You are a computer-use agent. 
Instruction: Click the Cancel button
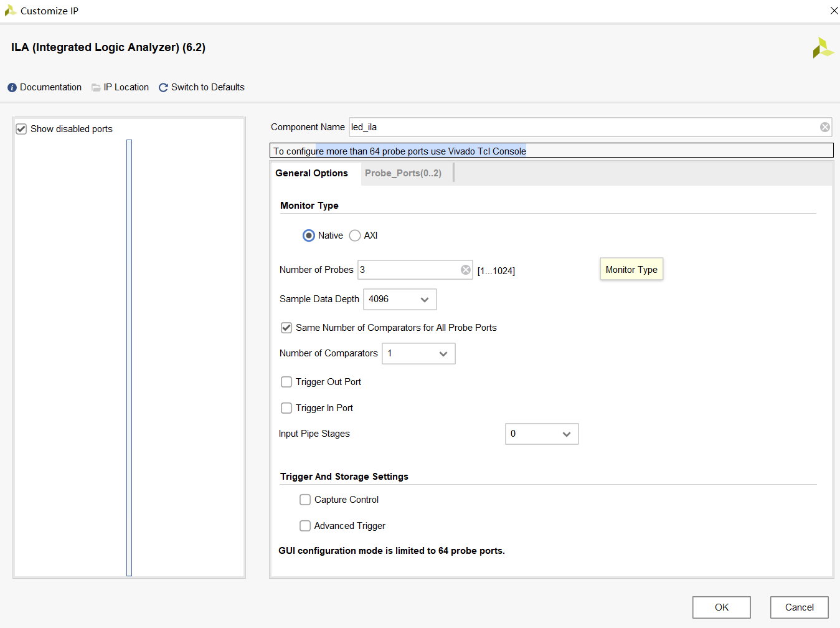[x=800, y=607]
